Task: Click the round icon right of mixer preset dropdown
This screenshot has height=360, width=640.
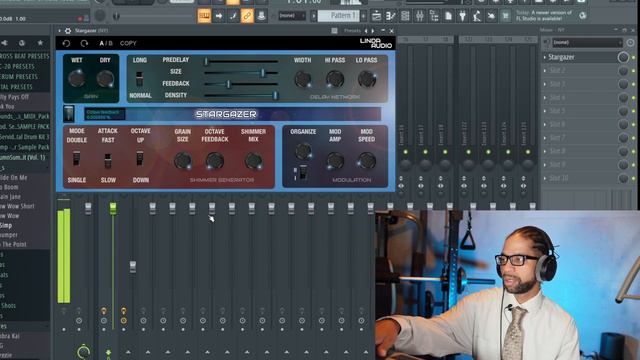Action: point(630,42)
